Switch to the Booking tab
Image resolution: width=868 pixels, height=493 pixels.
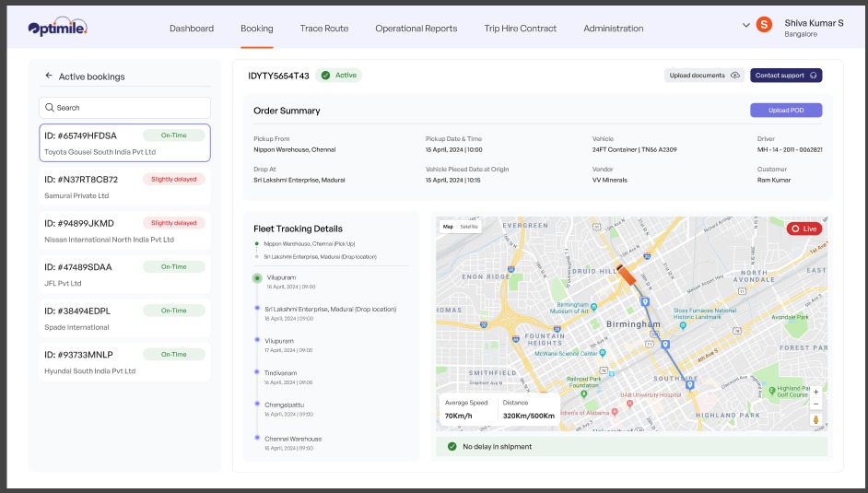click(x=257, y=29)
